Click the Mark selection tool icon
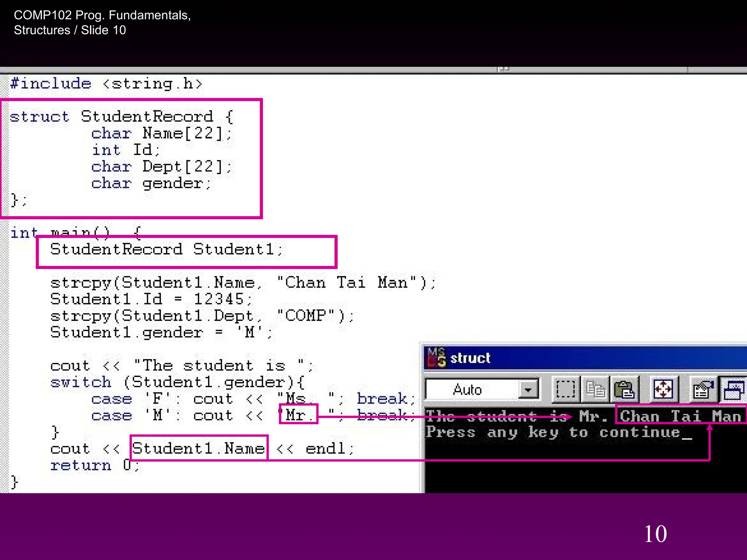This screenshot has height=560, width=747. pyautogui.click(x=565, y=390)
